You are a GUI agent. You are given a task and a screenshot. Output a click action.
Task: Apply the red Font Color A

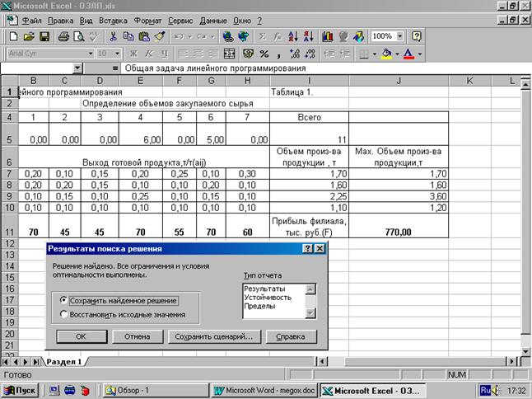click(409, 54)
